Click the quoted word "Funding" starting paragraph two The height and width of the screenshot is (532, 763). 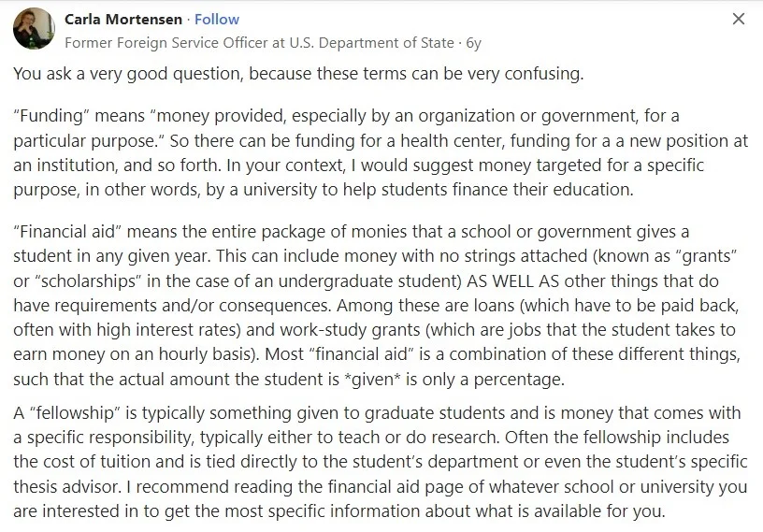coord(51,116)
